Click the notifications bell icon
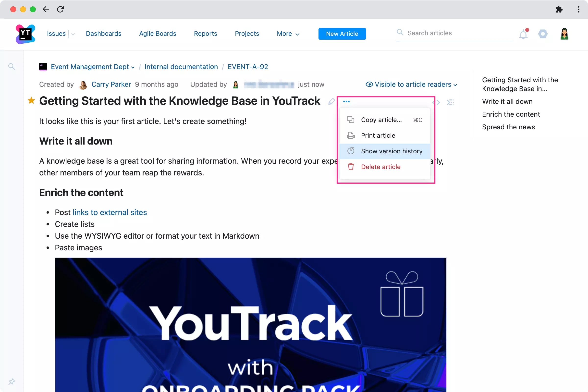The height and width of the screenshot is (392, 588). tap(523, 33)
